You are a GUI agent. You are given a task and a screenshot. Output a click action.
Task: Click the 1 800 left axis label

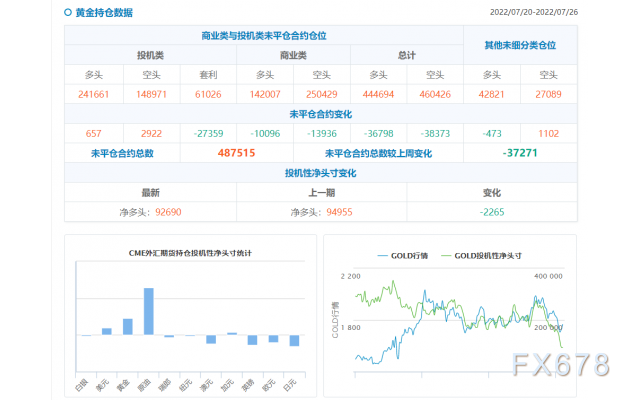pos(351,327)
